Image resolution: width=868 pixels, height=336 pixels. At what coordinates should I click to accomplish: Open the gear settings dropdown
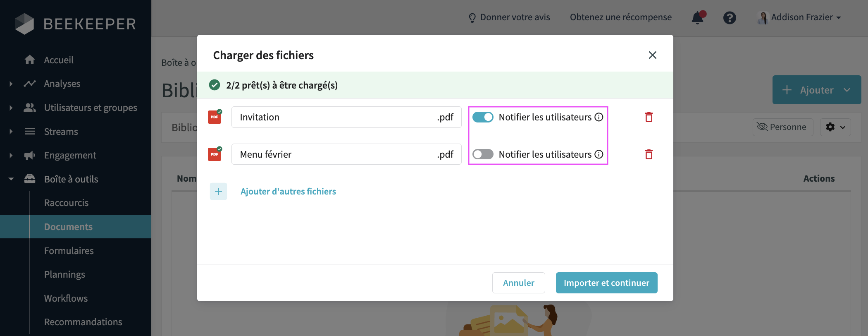pyautogui.click(x=835, y=127)
